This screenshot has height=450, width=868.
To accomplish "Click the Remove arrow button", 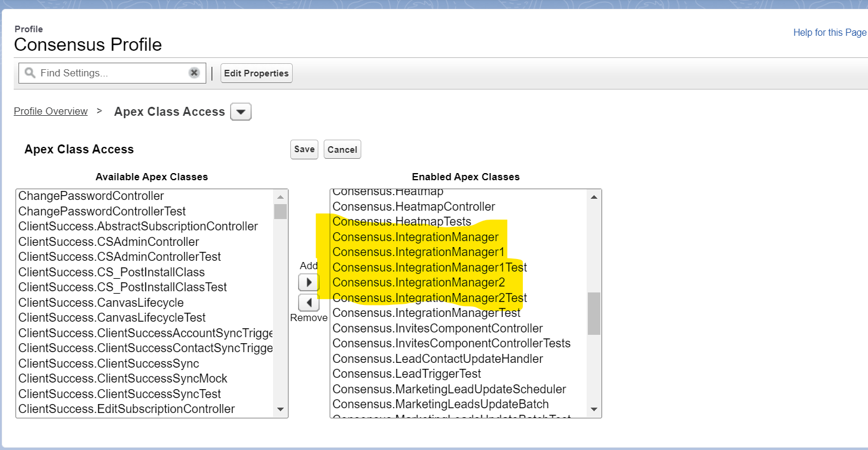I will (308, 303).
